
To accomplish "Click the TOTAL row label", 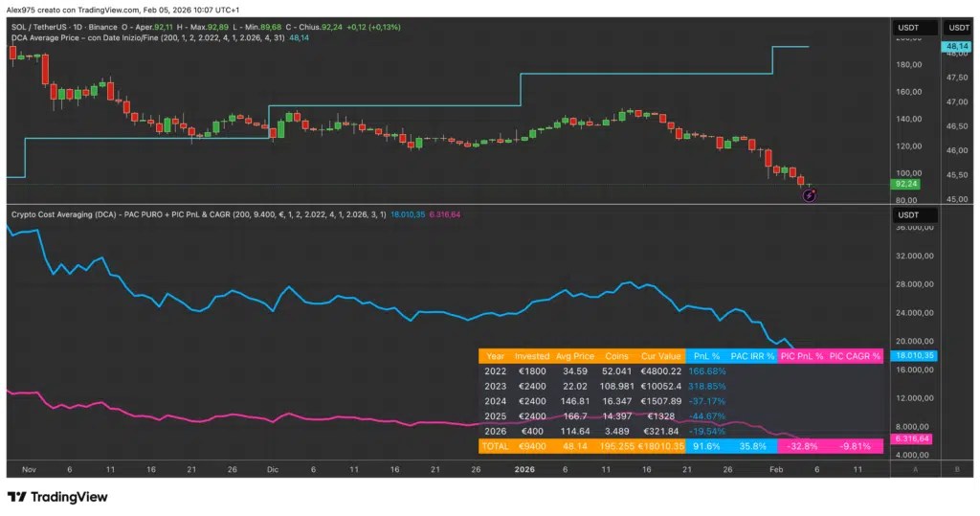I will [495, 446].
